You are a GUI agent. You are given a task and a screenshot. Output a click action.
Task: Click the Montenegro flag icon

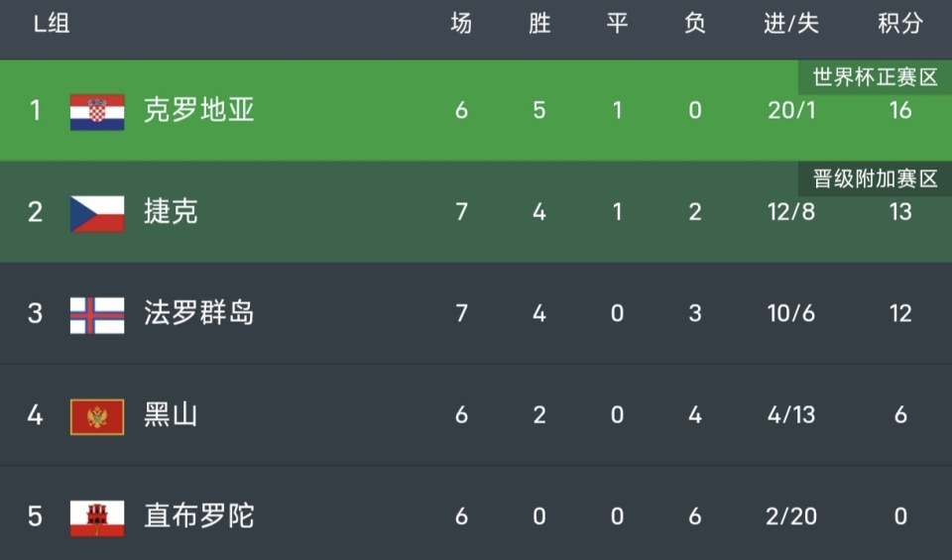[97, 416]
